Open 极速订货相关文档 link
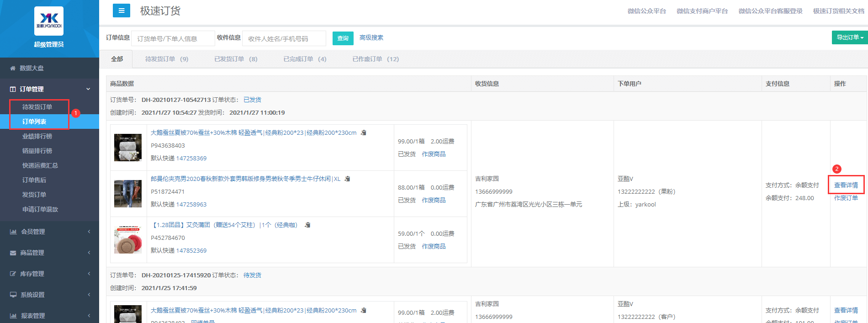The image size is (868, 323). point(838,11)
